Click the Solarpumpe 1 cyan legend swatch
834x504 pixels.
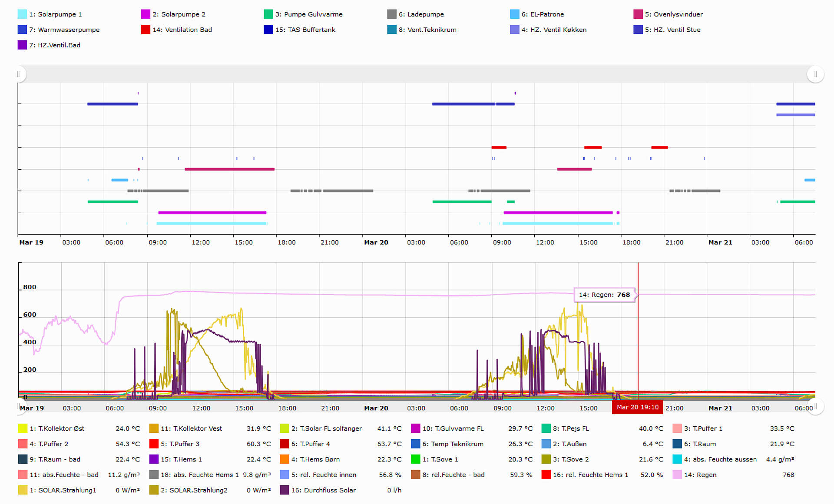pyautogui.click(x=22, y=14)
